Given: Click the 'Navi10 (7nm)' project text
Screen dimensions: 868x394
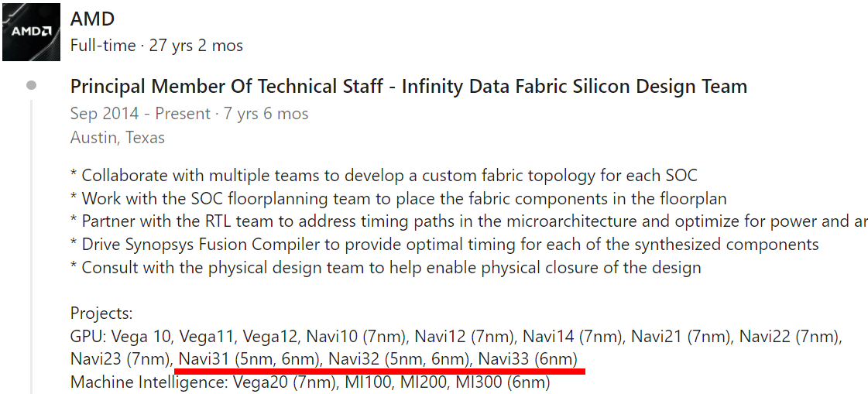Looking at the screenshot, I should [356, 336].
